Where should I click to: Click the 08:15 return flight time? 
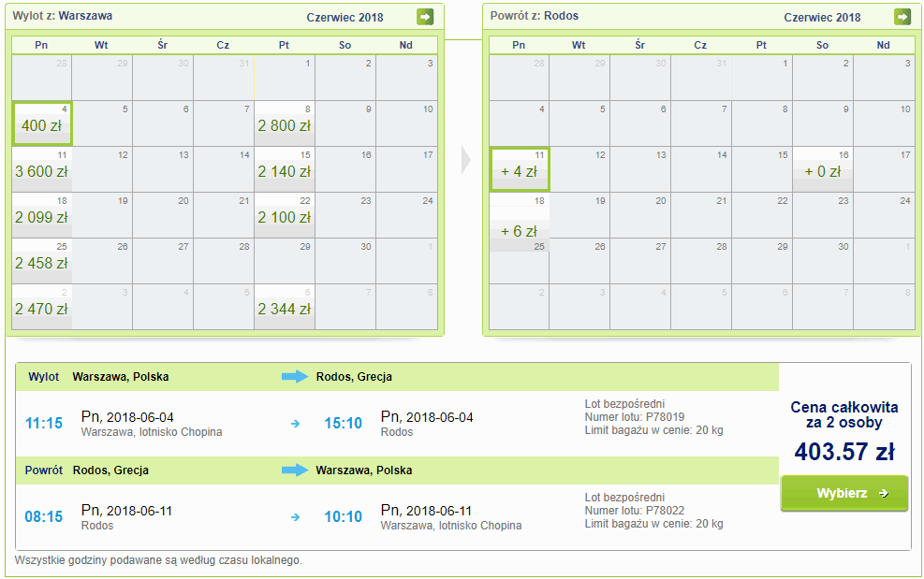point(44,516)
